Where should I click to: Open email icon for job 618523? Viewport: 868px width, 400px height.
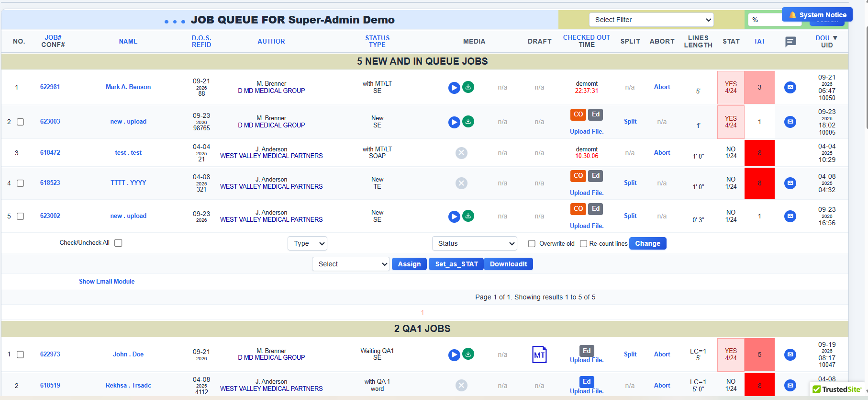pos(790,183)
